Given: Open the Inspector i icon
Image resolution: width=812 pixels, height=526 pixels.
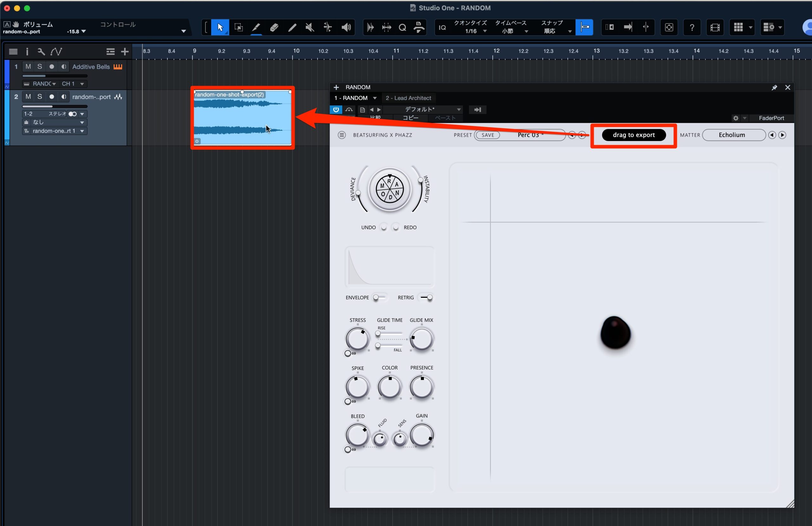Looking at the screenshot, I should coord(27,51).
